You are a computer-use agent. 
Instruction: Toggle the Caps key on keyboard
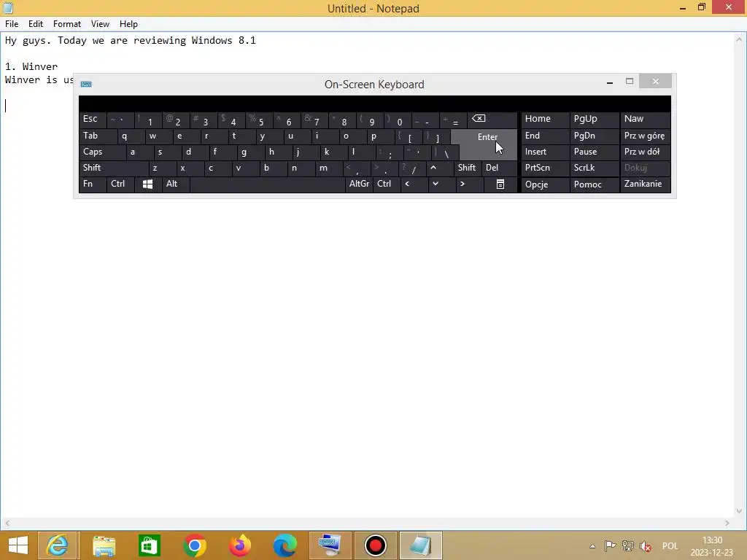coord(102,152)
